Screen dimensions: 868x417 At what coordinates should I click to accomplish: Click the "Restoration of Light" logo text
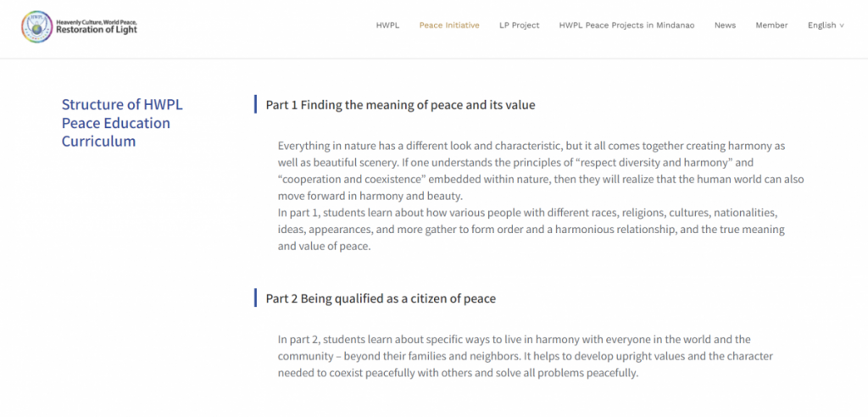(x=96, y=31)
